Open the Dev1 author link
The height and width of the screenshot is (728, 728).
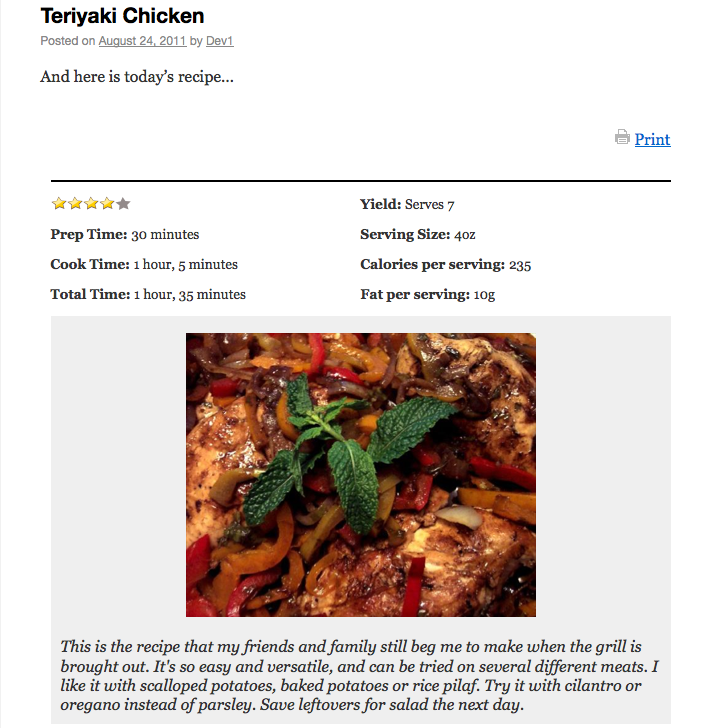pos(220,41)
